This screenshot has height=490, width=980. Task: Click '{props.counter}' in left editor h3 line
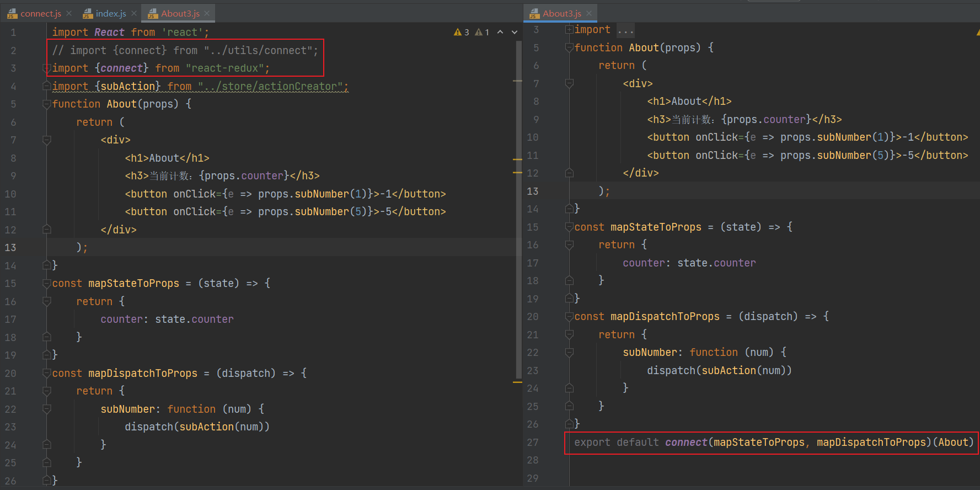pyautogui.click(x=244, y=176)
